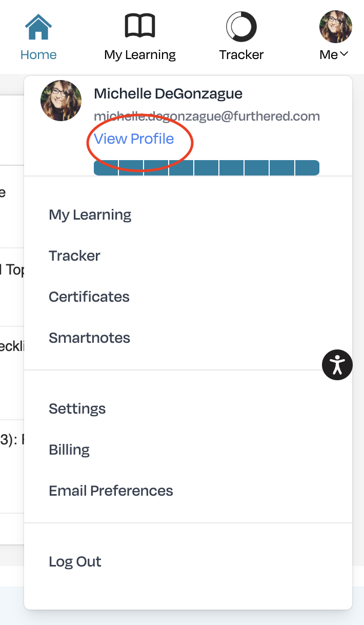
Task: Select the Tracker progress ring icon
Action: [x=241, y=27]
